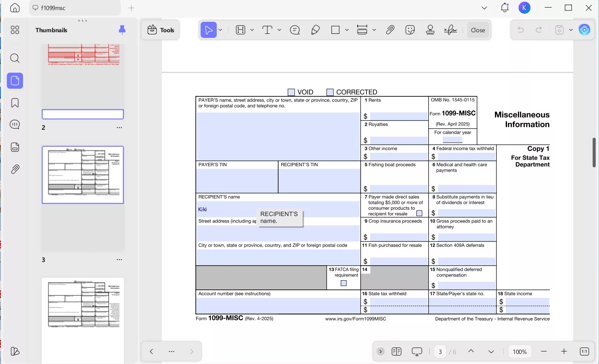Image resolution: width=599 pixels, height=364 pixels.
Task: Click the Close button in toolbar
Action: point(478,30)
